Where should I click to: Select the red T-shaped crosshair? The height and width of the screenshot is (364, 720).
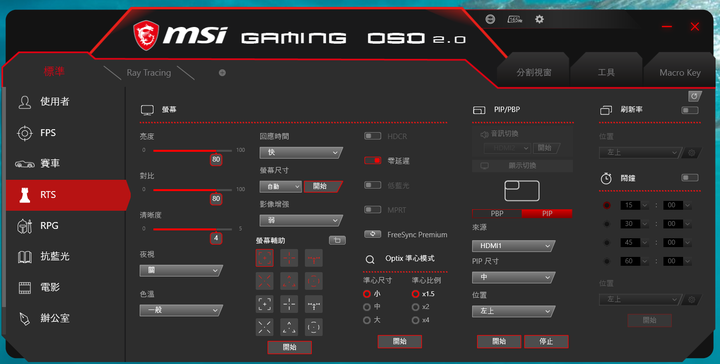coord(314,258)
